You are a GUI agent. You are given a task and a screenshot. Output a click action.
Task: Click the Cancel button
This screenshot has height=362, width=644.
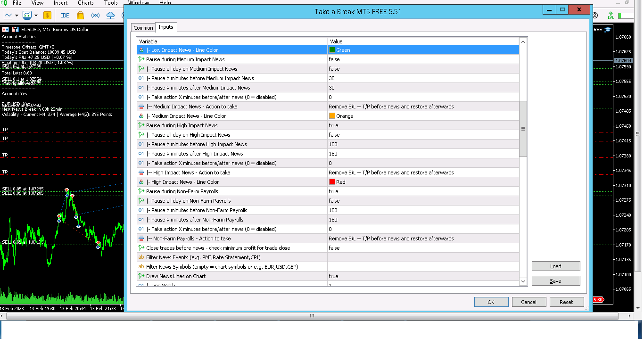point(529,302)
